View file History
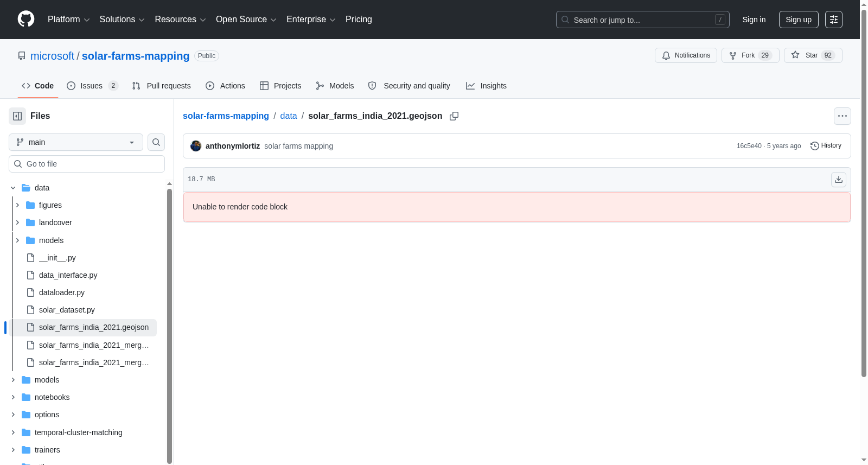The image size is (868, 465). [x=826, y=146]
